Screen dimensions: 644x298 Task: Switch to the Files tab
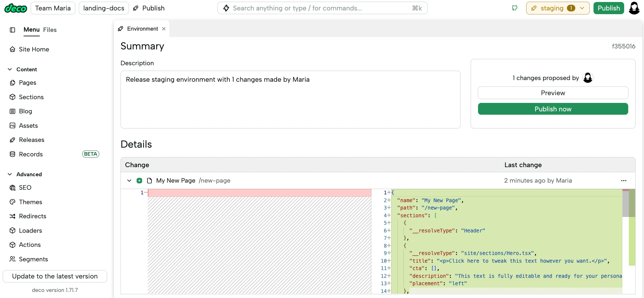50,30
